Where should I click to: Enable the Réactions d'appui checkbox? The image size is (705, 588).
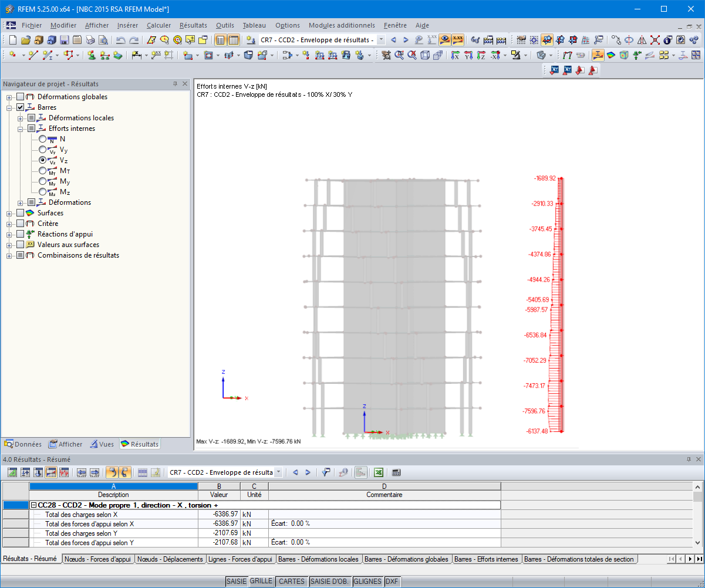click(21, 234)
